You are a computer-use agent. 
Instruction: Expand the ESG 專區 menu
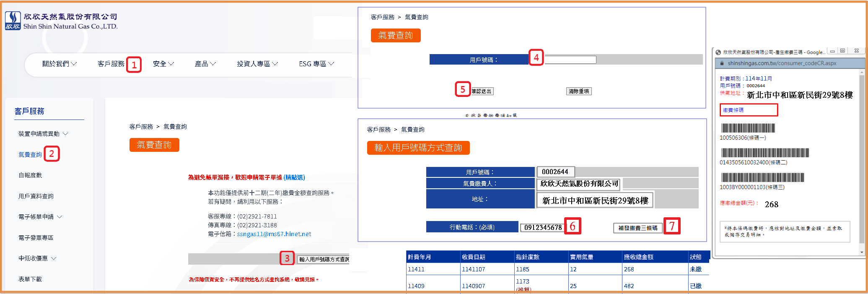[x=316, y=64]
